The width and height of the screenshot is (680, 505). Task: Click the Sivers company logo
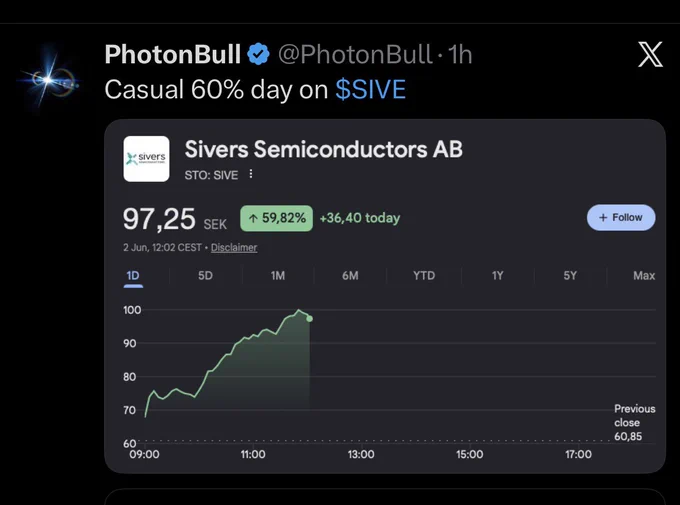tap(146, 159)
